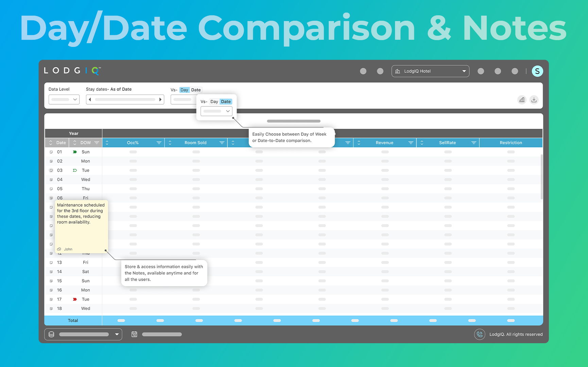Screen dimensions: 588x367
Task: Select Date in the Vs- popup toggle
Action: click(x=226, y=102)
